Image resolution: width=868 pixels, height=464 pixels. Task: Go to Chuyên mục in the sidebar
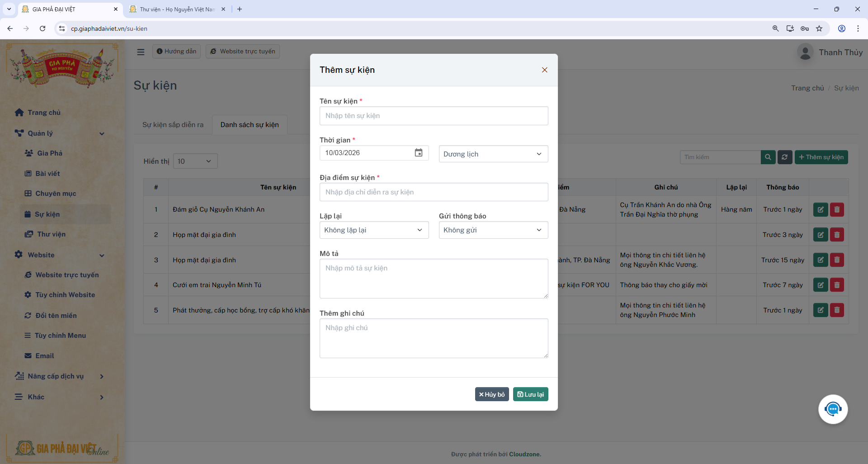[x=57, y=193]
